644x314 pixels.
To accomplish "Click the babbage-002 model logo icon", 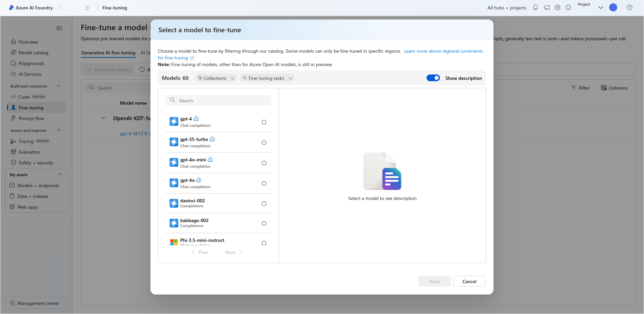I will [174, 223].
